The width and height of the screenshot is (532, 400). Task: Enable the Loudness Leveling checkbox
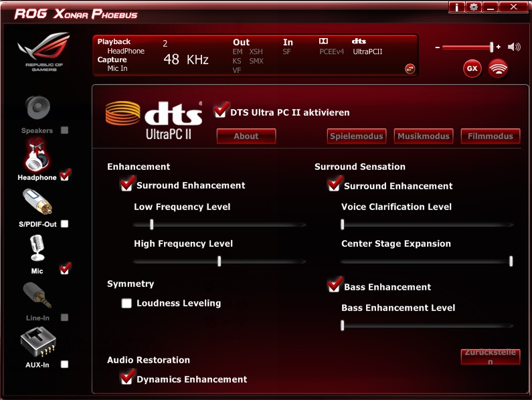click(126, 303)
